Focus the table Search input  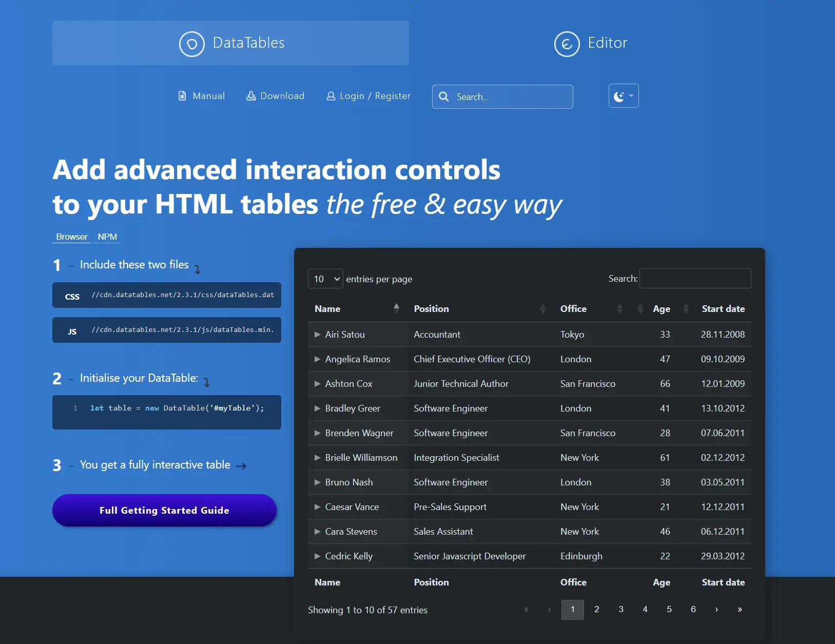[x=695, y=279]
